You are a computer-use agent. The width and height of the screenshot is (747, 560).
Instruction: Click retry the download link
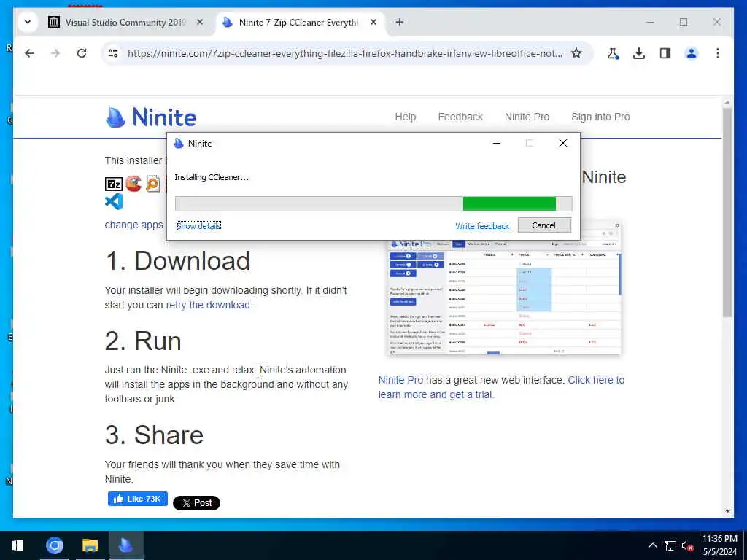point(208,305)
